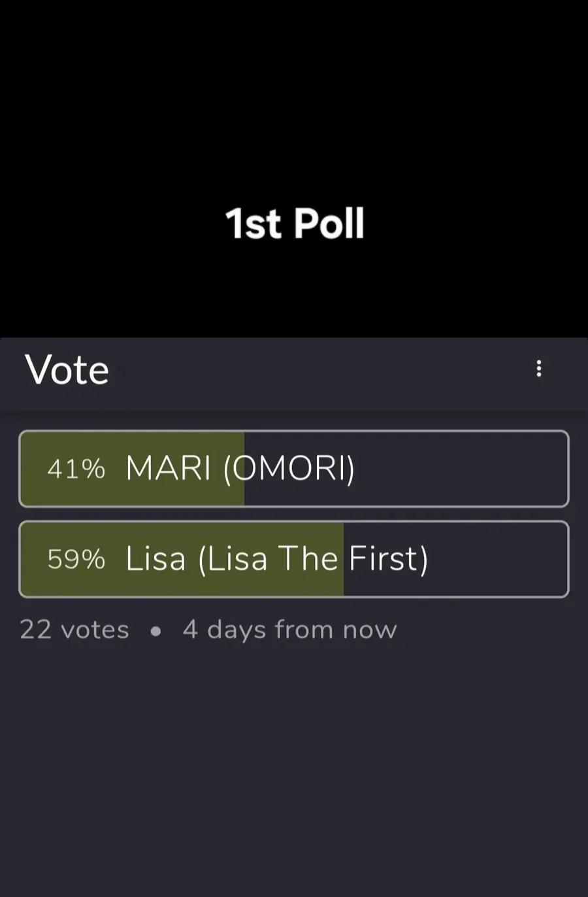Tap the black video area above the poll
This screenshot has height=897, width=588.
coord(294,98)
